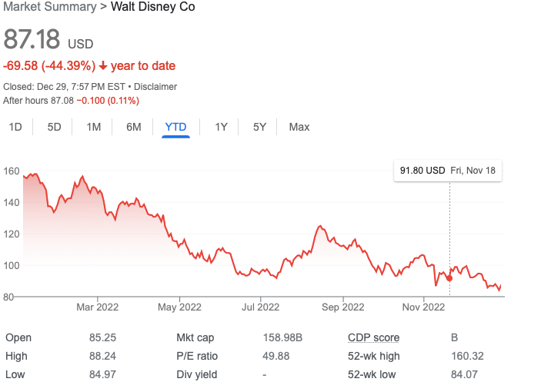This screenshot has height=392, width=541.
Task: Click the Walt Disney Co title
Action: (x=153, y=7)
